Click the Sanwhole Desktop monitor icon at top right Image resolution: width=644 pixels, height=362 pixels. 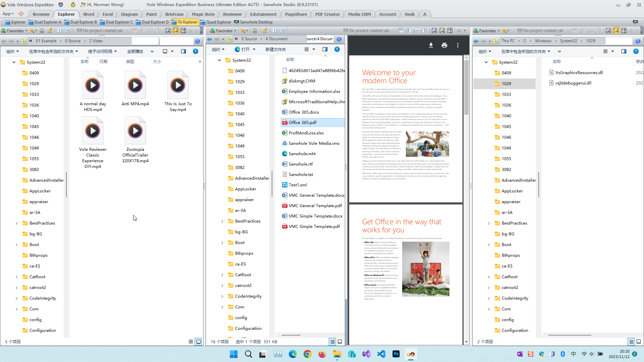pos(635,22)
